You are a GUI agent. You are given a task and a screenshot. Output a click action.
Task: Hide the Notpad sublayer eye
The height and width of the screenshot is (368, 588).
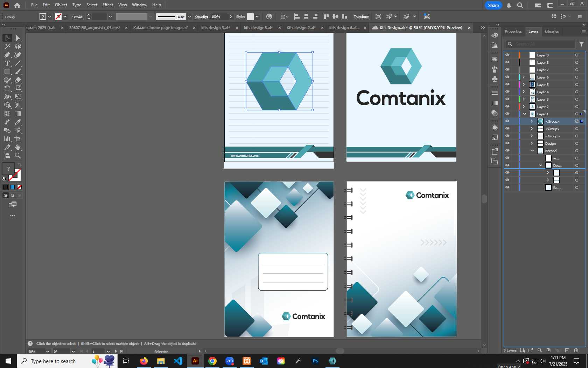click(x=507, y=151)
